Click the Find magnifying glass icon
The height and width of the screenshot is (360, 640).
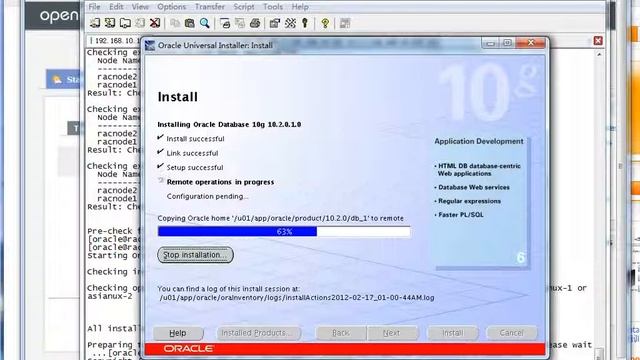[204, 23]
